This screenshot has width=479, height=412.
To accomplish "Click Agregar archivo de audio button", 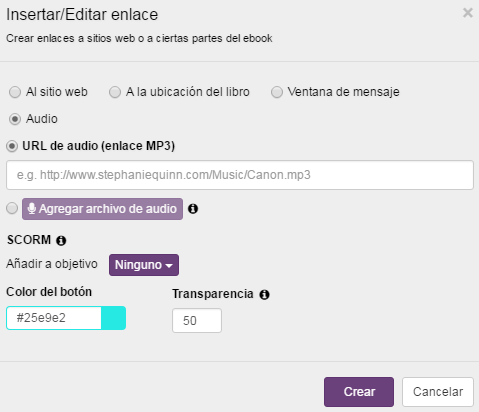I will (102, 209).
